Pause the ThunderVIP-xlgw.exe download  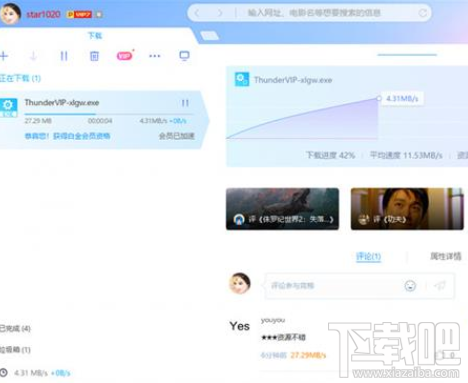pos(185,103)
